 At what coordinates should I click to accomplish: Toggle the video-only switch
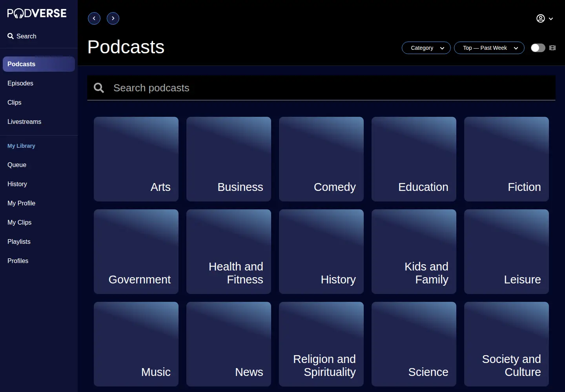pos(538,48)
